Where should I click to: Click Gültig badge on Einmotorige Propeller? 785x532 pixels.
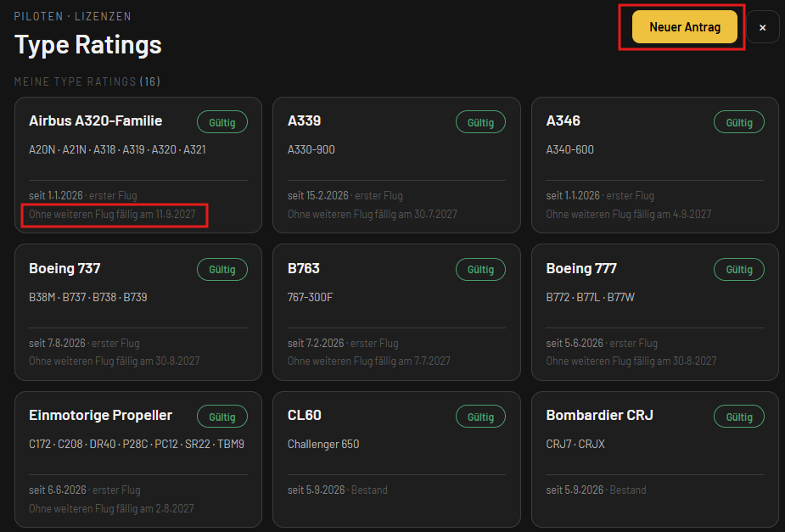coord(222,417)
